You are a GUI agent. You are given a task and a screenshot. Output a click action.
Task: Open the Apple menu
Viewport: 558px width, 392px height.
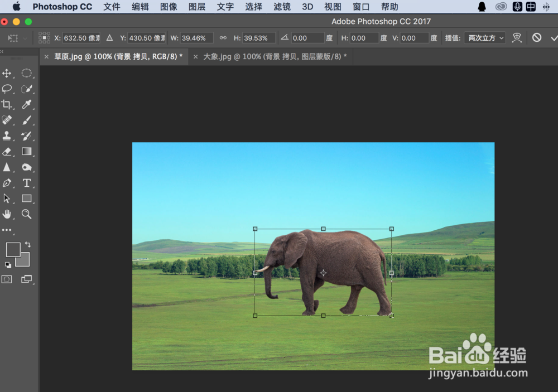coord(16,6)
